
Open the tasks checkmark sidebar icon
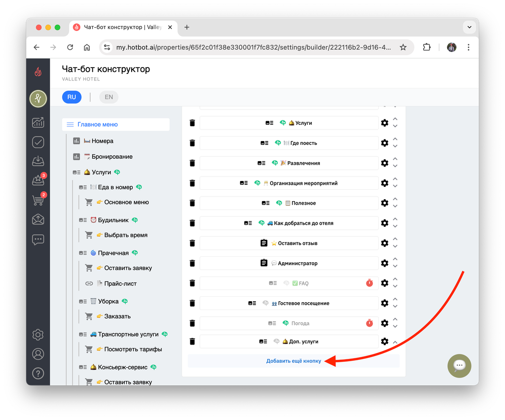pyautogui.click(x=38, y=142)
